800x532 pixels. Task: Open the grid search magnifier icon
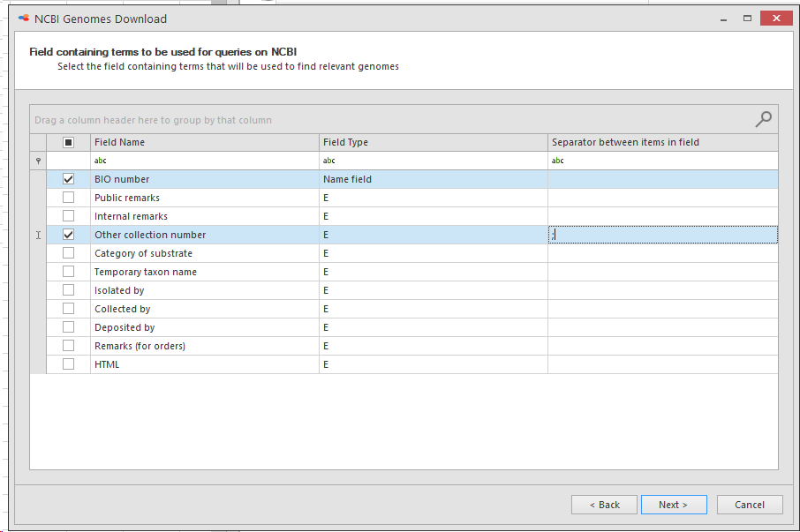(x=763, y=120)
